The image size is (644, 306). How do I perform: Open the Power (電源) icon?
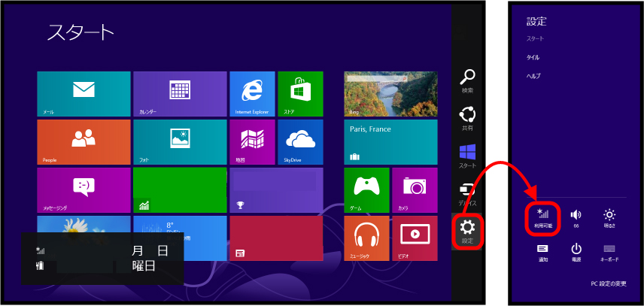576,251
